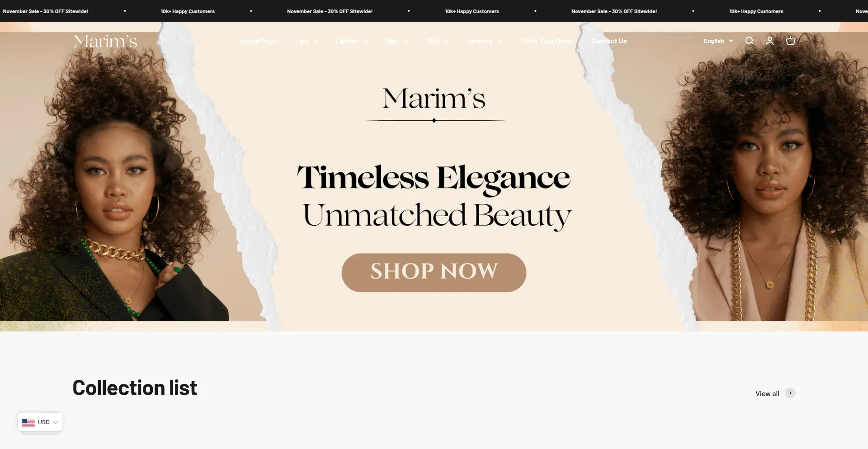Click the SHOP NOW button
868x449 pixels.
coord(434,273)
